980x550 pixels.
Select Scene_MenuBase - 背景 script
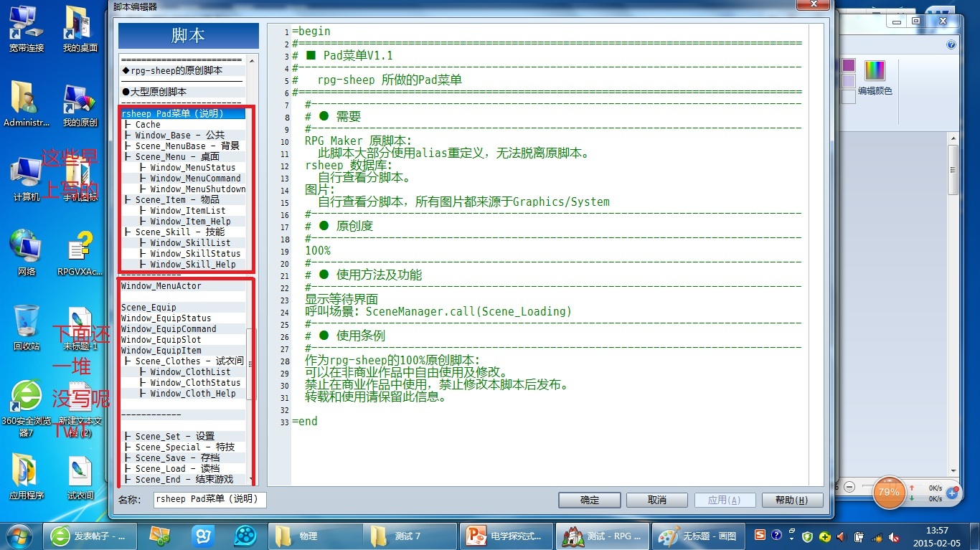click(x=183, y=146)
